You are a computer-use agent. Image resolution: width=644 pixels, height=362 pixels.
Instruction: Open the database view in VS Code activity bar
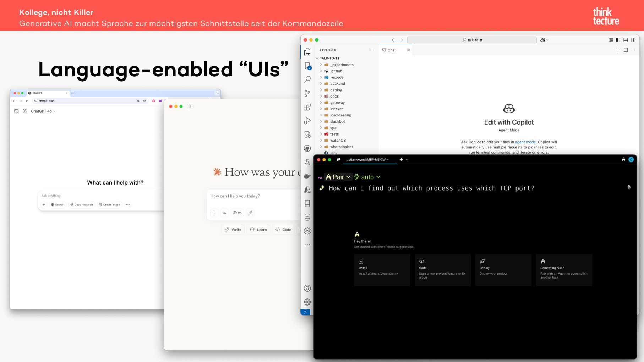click(307, 217)
